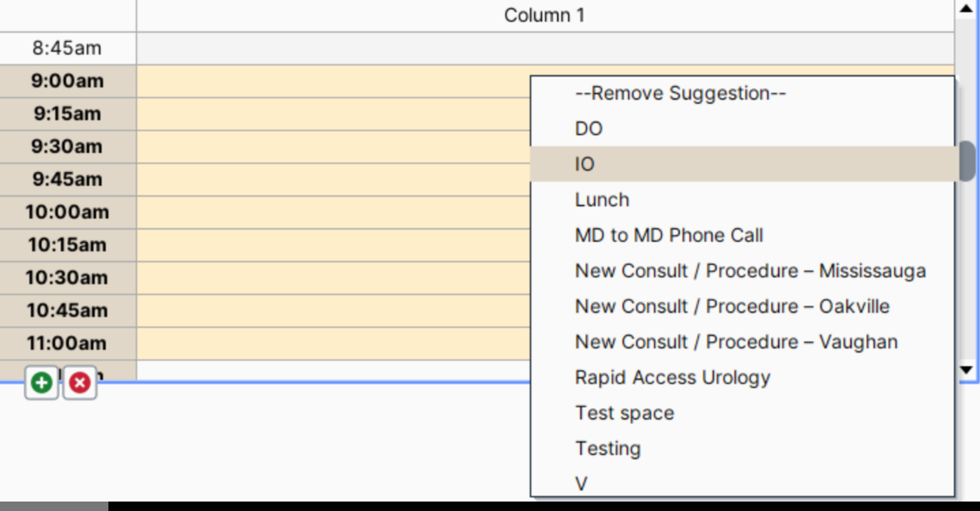Image resolution: width=980 pixels, height=511 pixels.
Task: Select MD to MD Phone Call
Action: (669, 235)
